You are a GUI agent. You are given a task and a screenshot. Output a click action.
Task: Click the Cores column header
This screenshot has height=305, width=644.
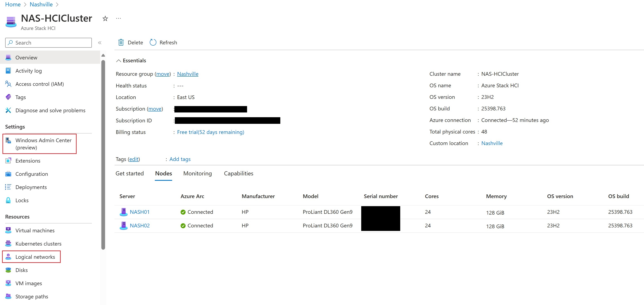[x=432, y=196]
